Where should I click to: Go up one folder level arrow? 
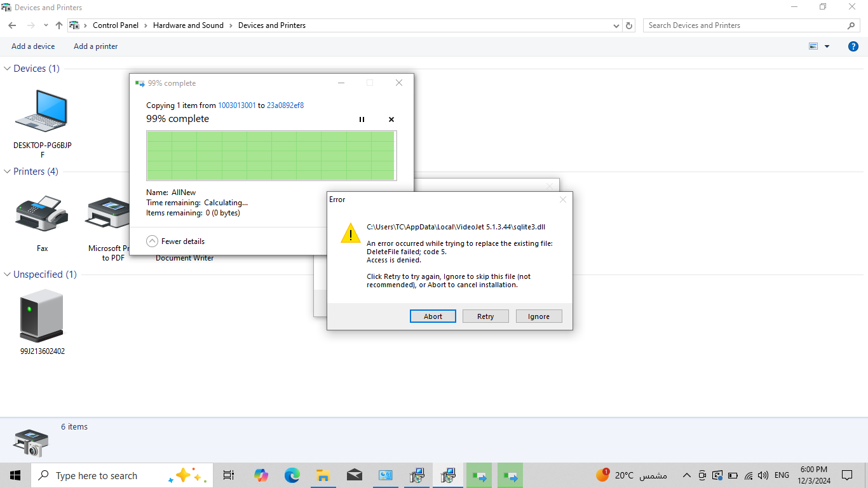[x=59, y=25]
